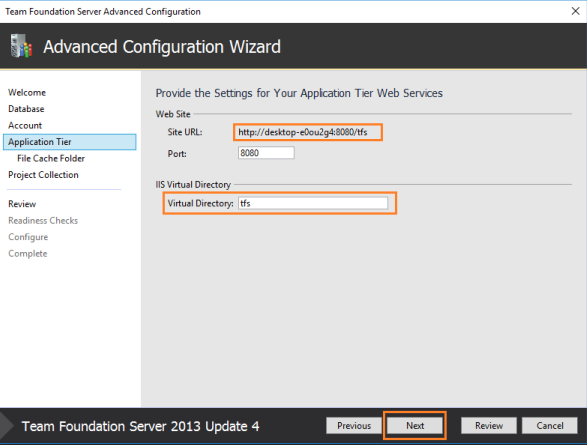Screen dimensions: 587x445
Task: Click the Review button at bottom
Action: (489, 426)
